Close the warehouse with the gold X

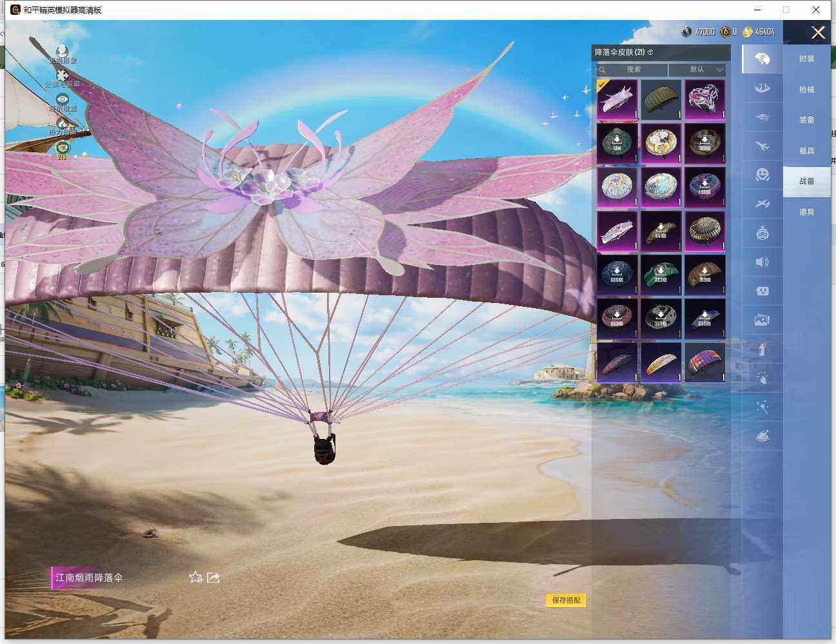click(x=818, y=33)
